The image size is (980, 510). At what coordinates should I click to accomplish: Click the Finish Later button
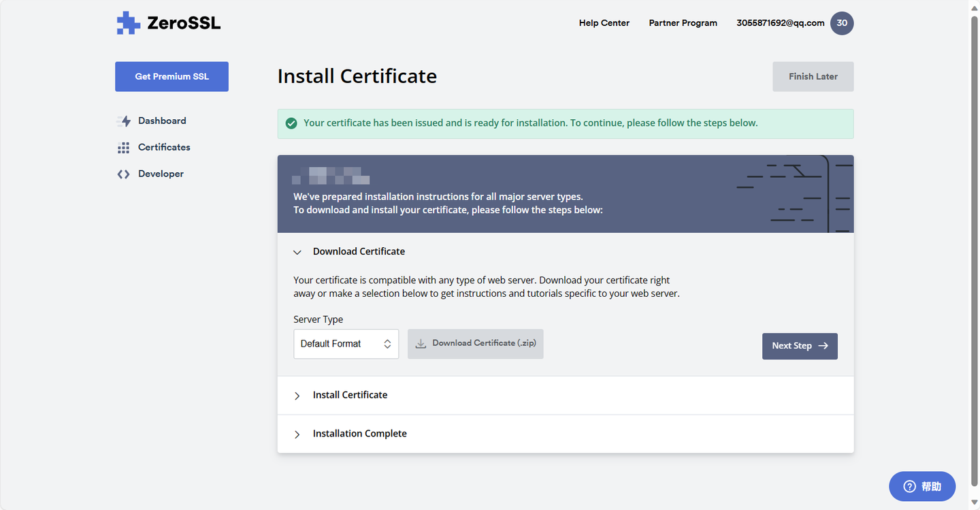point(813,77)
